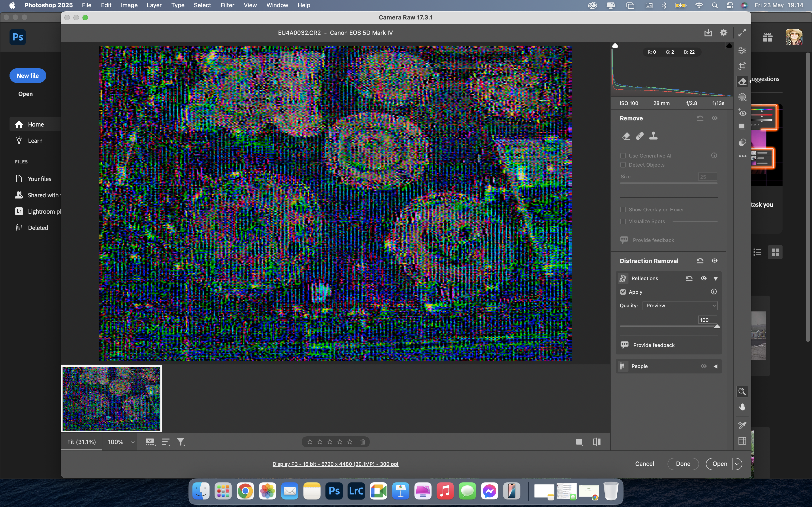Open Camera Raw preferences gear
Screen dimensions: 812x507
(724, 33)
